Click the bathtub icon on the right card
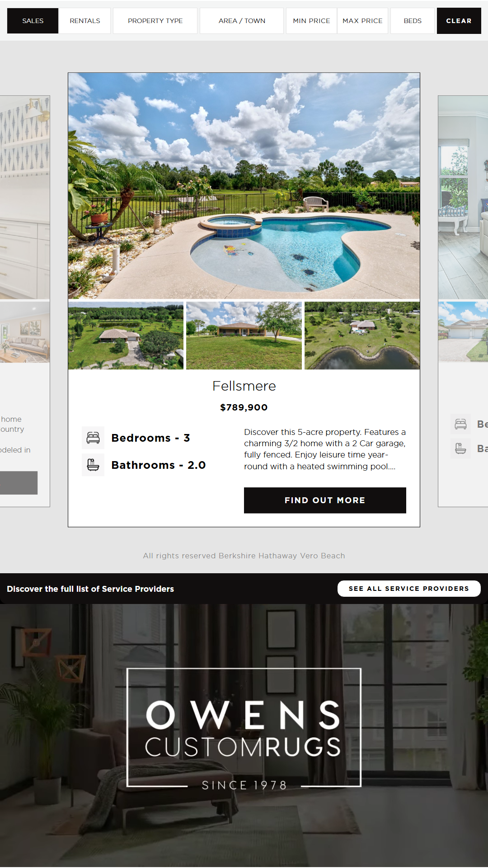Screen dimensions: 488x868 point(460,448)
